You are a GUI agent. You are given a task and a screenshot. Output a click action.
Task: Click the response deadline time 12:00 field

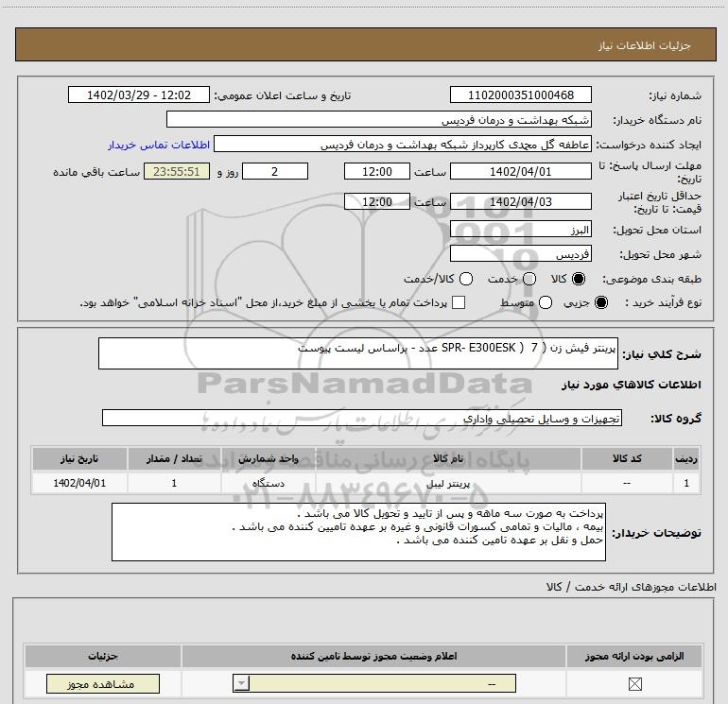pyautogui.click(x=377, y=171)
